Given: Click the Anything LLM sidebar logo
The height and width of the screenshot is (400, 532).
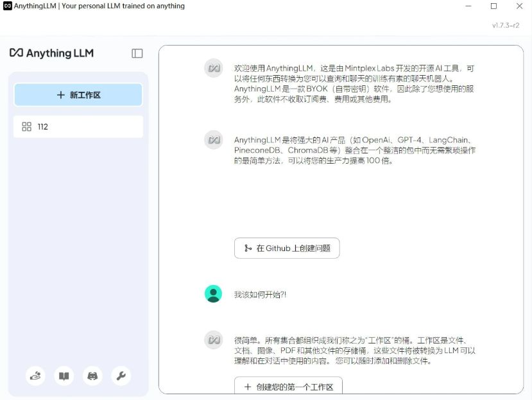Looking at the screenshot, I should tap(51, 53).
